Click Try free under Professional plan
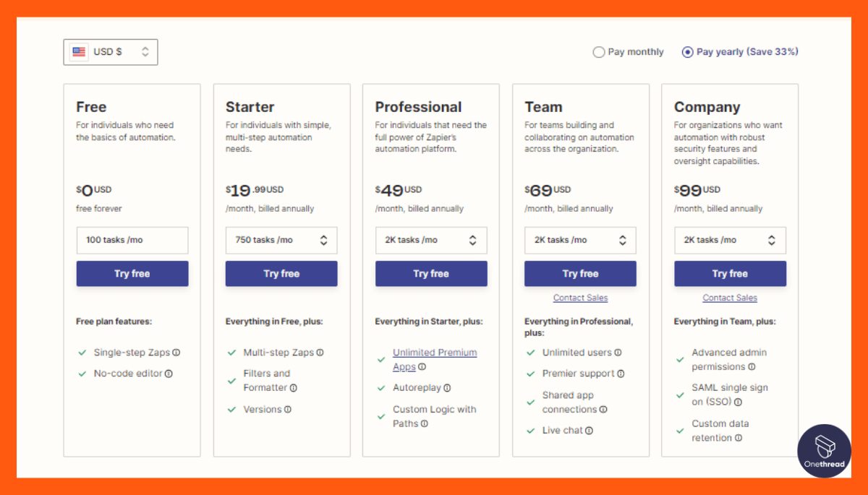Screen dimensions: 868x495 click(431, 274)
